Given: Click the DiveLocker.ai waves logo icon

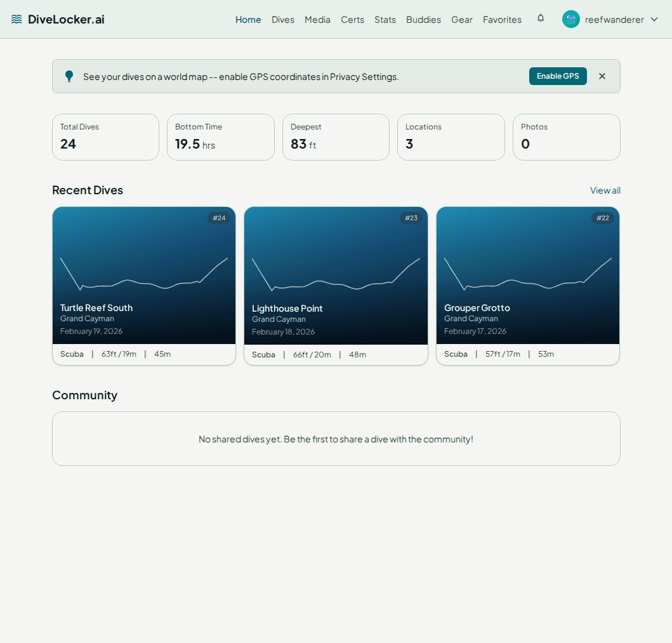Looking at the screenshot, I should click(16, 19).
